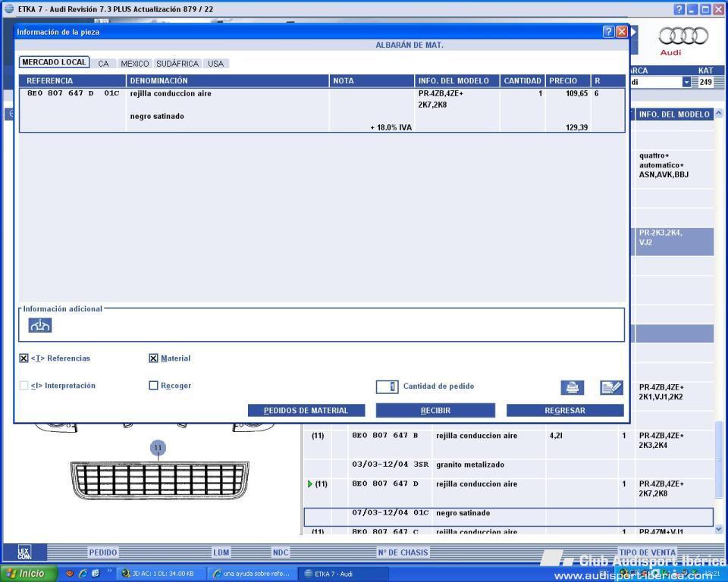The width and height of the screenshot is (728, 582).
Task: Open the Inicio start menu
Action: point(28,574)
